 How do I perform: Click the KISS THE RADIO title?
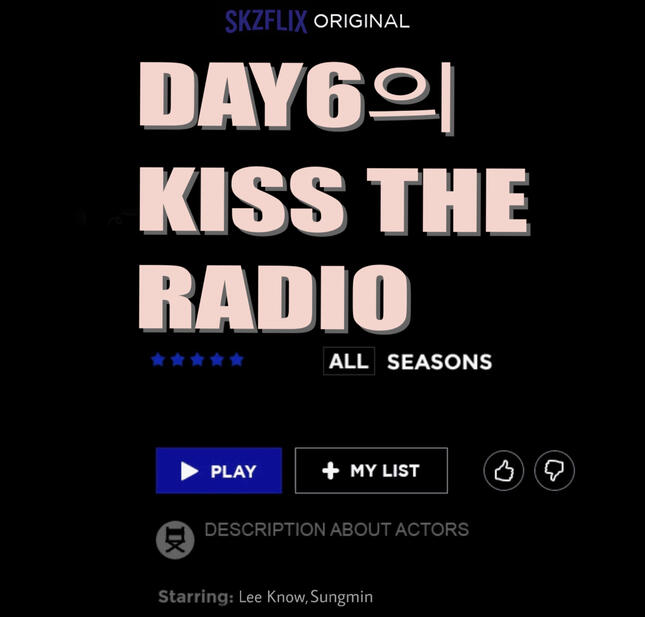(334, 251)
